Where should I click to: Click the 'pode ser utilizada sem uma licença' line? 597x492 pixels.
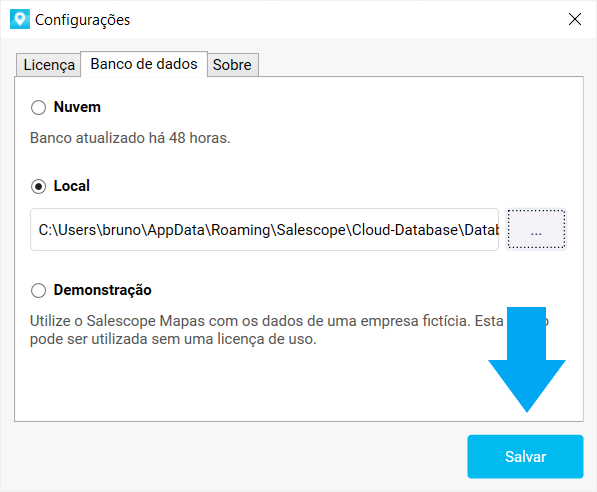[x=173, y=339]
